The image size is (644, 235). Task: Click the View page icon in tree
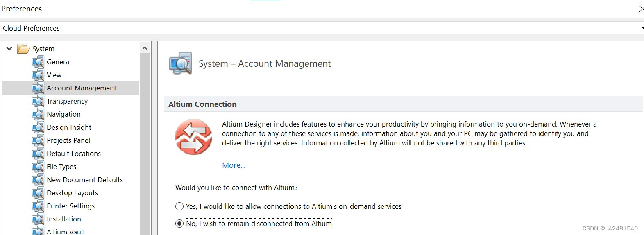[x=38, y=75]
